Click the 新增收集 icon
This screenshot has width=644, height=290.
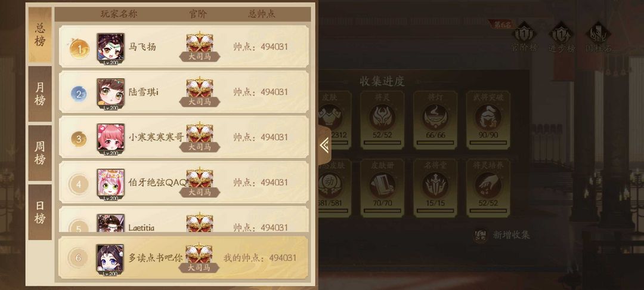coord(481,235)
